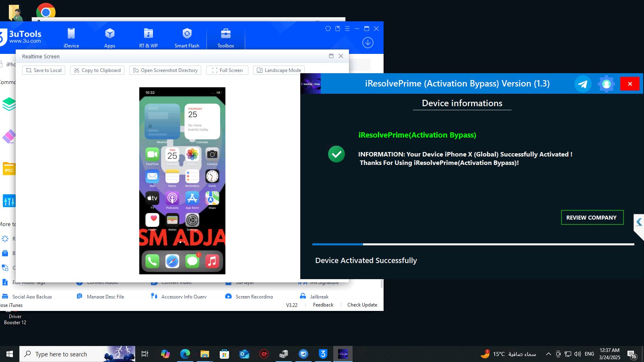The height and width of the screenshot is (362, 644).
Task: Open Social App Backup tool
Action: (27, 297)
